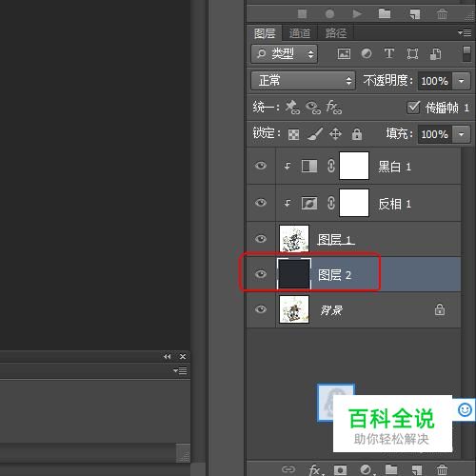The width and height of the screenshot is (476, 476).
Task: Hide the 反相 1 layer
Action: [261, 203]
